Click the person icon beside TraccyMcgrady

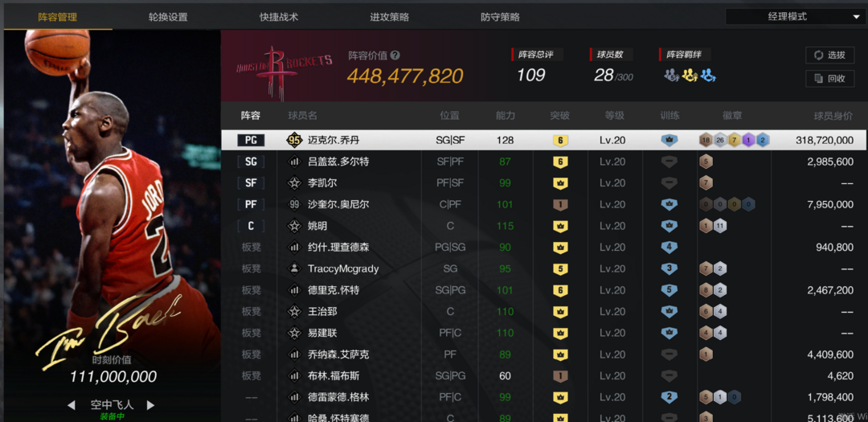294,268
